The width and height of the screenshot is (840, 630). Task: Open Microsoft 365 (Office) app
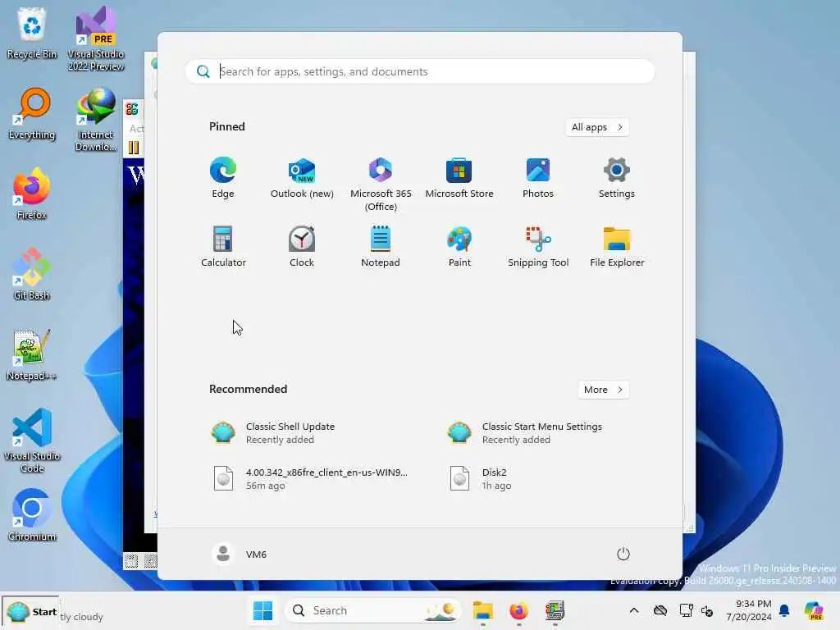point(381,185)
